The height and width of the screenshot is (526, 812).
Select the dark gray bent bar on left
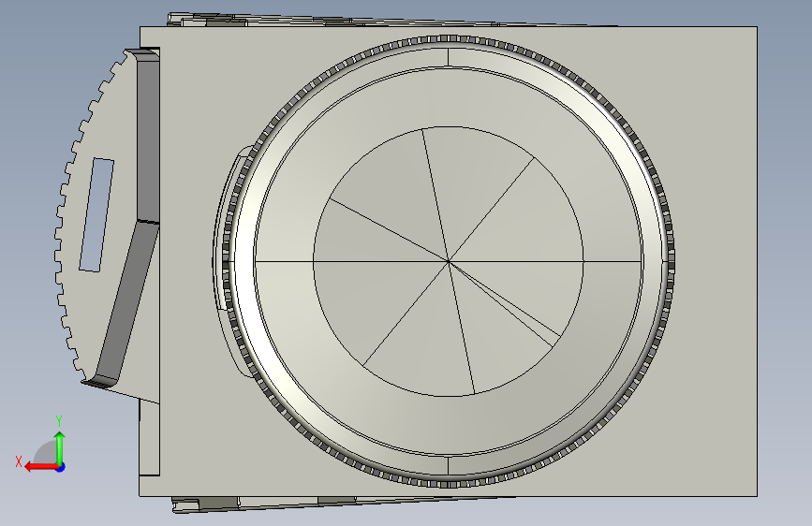pos(129,217)
